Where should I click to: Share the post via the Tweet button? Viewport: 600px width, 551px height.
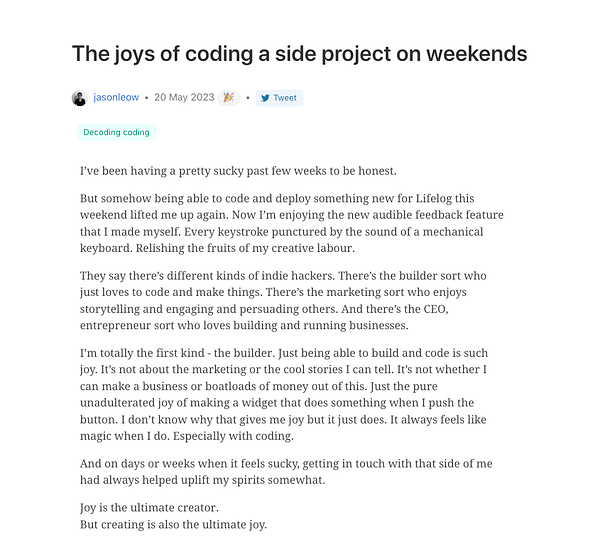coord(279,98)
